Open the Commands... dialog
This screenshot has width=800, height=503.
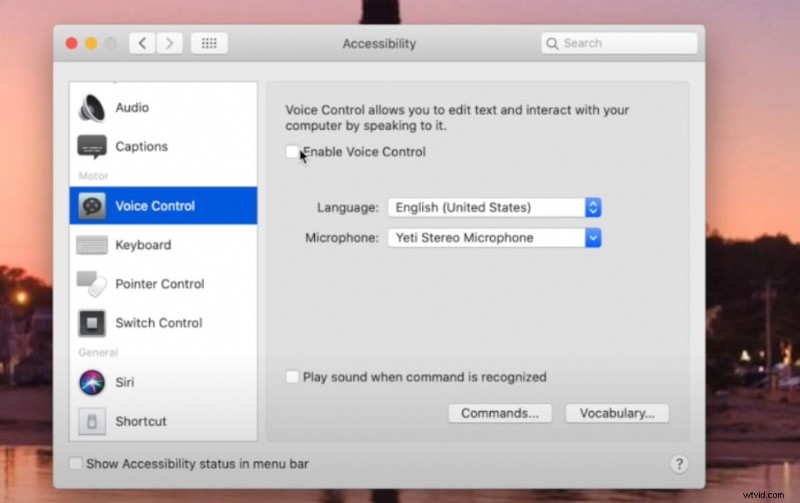[x=500, y=413]
